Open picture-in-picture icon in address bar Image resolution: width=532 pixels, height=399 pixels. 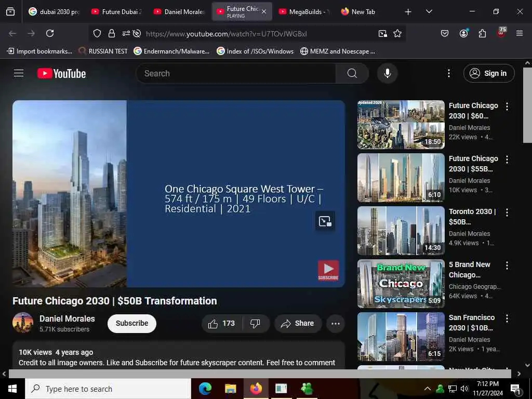[383, 33]
